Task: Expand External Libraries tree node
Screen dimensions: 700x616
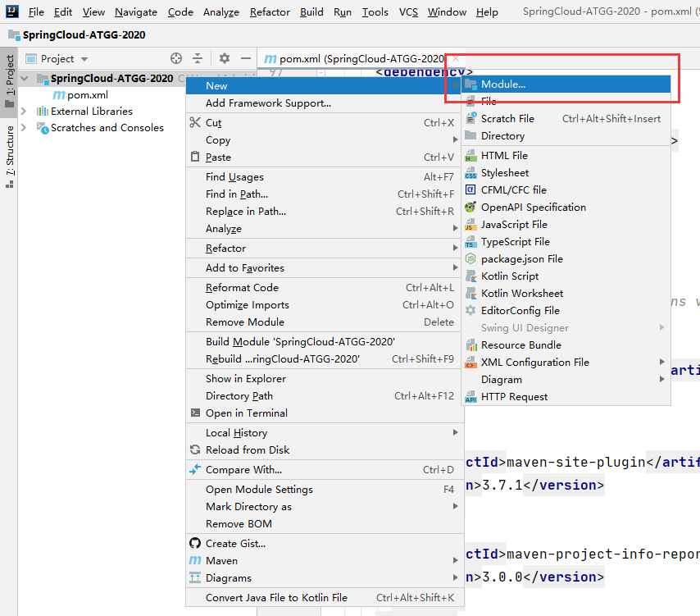Action: [24, 111]
